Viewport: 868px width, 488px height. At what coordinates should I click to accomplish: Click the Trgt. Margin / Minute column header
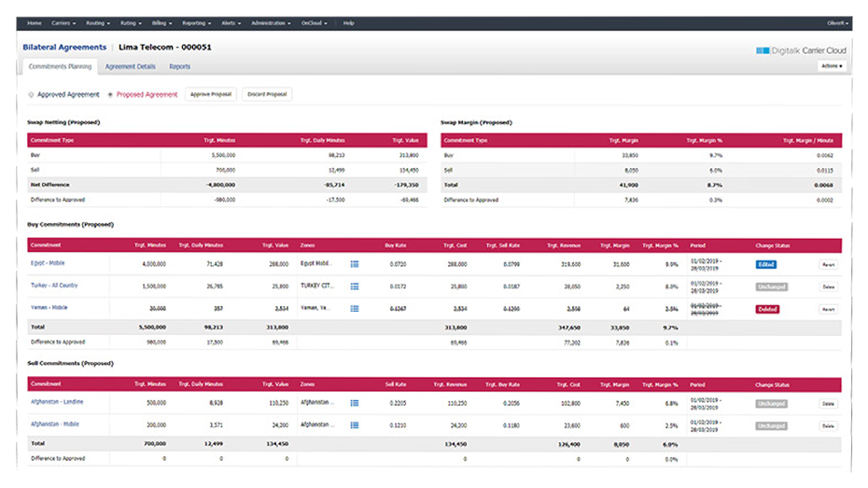coord(807,141)
